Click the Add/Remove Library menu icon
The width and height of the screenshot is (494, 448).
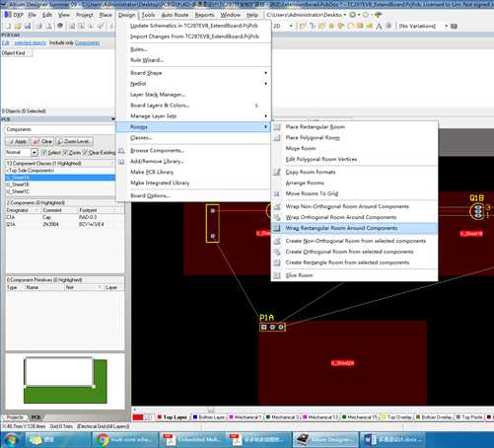[x=121, y=162]
